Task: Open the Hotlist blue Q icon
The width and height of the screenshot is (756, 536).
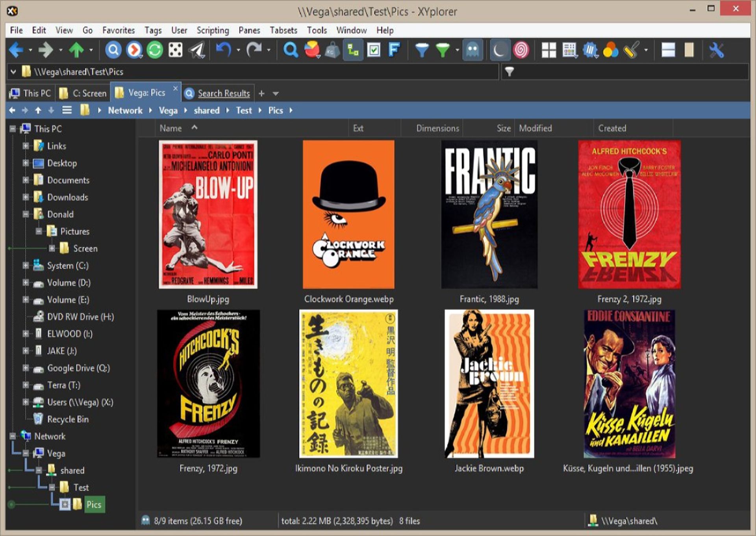Action: pyautogui.click(x=113, y=50)
